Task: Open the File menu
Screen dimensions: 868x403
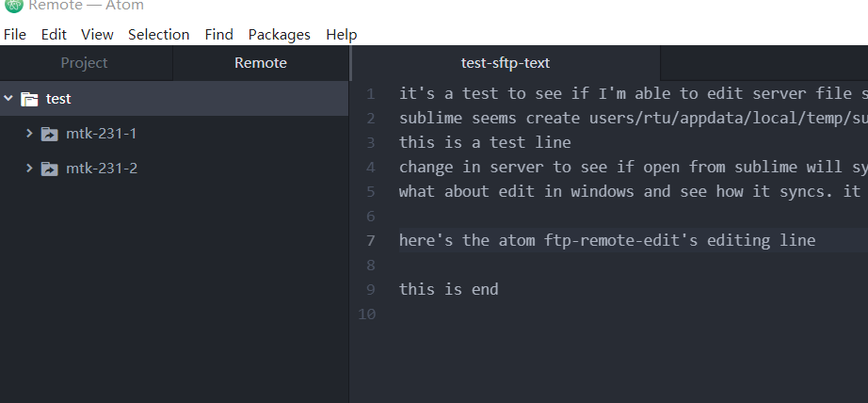Action: pos(14,34)
